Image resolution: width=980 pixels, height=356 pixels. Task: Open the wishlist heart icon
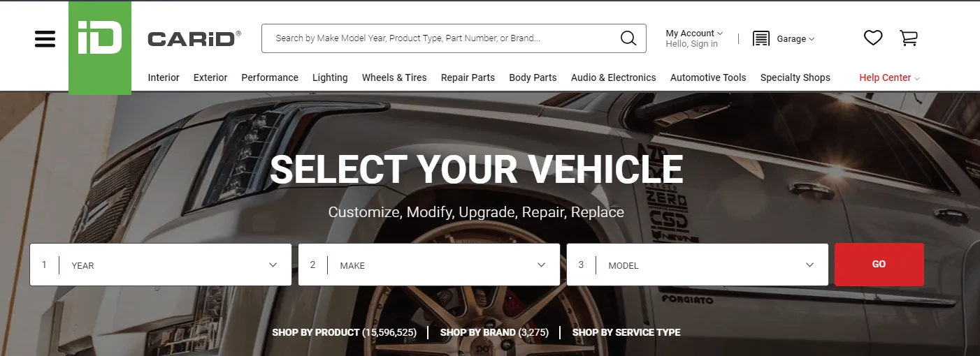(x=873, y=38)
